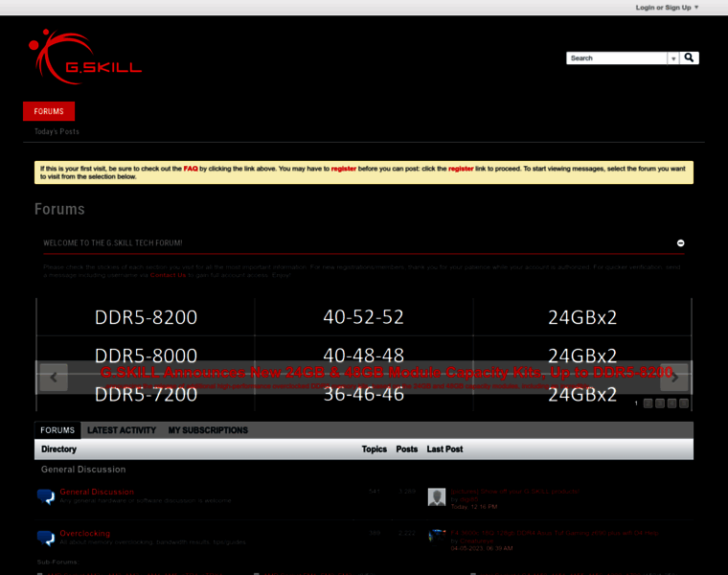This screenshot has height=575, width=728.
Task: Click into the Search input field
Action: coord(617,58)
